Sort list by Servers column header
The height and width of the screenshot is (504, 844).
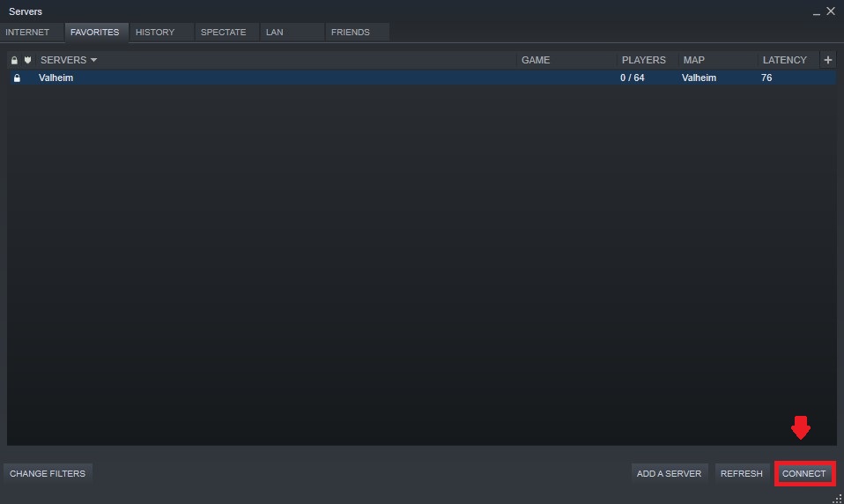coord(276,60)
